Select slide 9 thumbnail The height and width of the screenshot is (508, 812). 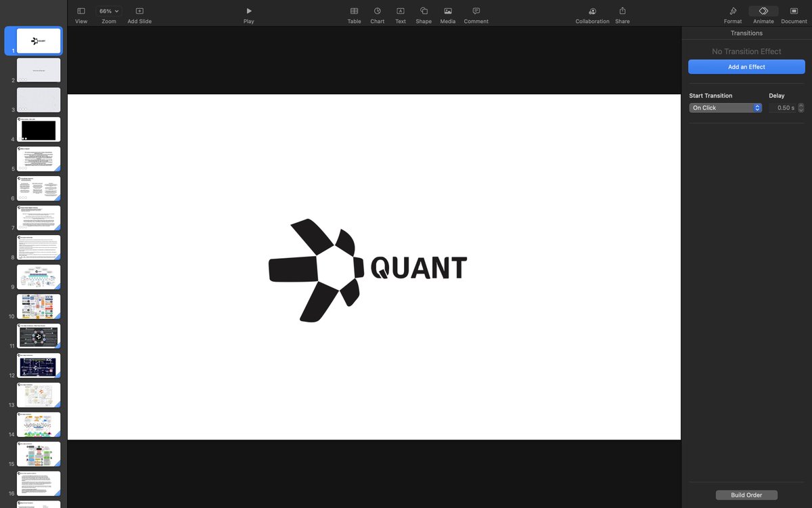39,277
